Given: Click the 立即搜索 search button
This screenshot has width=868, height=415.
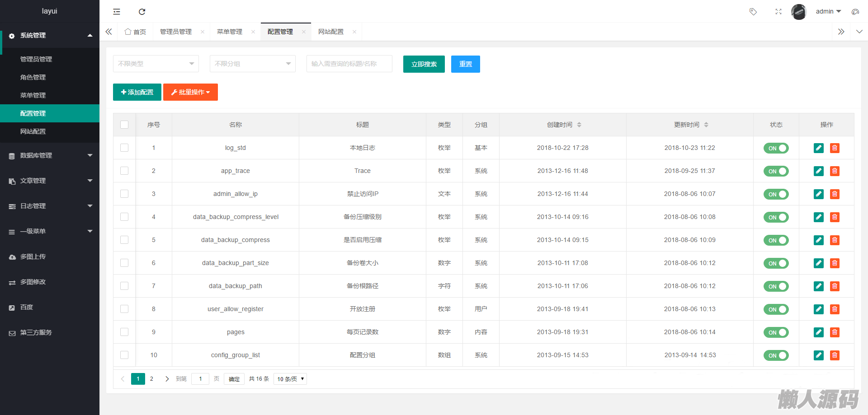Looking at the screenshot, I should [x=424, y=64].
